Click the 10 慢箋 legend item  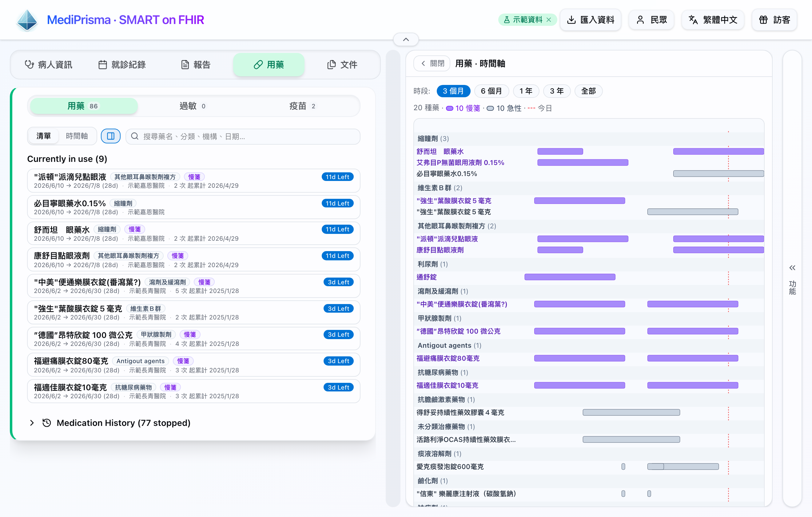pyautogui.click(x=463, y=108)
